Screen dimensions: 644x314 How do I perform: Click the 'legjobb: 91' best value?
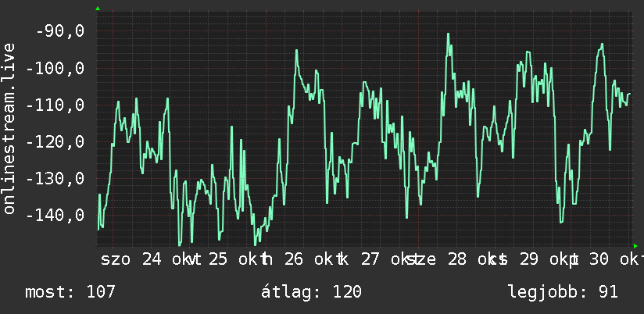[x=563, y=292]
